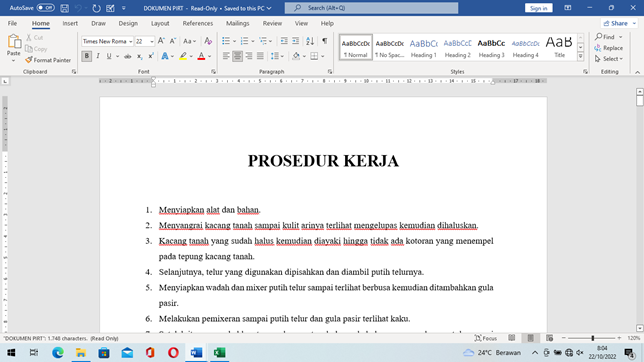Click the vertical scrollbar thumb
644x362 pixels.
[639, 101]
